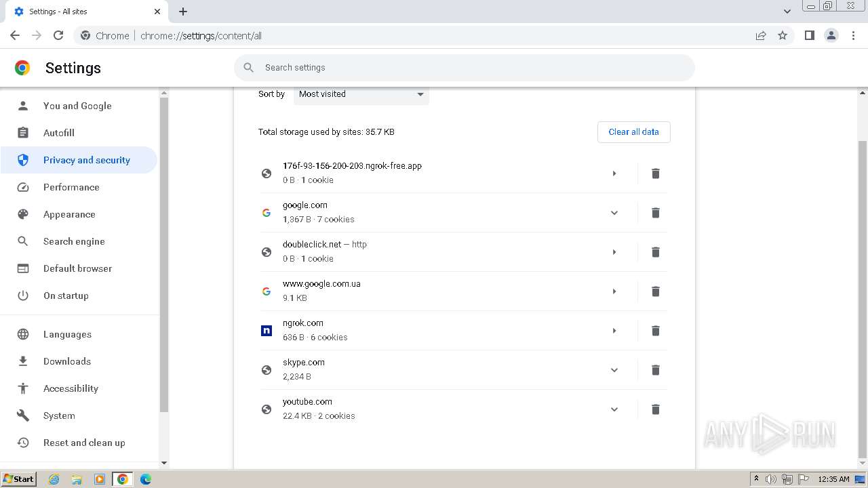Image resolution: width=868 pixels, height=488 pixels.
Task: Expand the youtube.com site entry
Action: coord(614,409)
